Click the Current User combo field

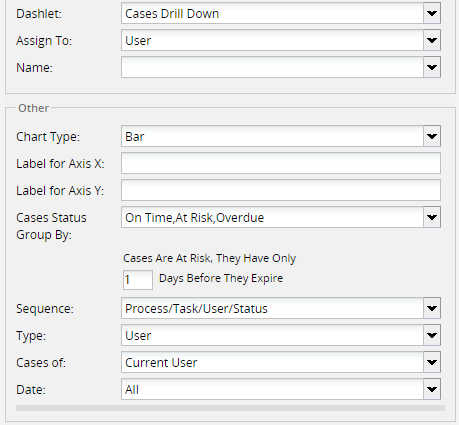272,362
